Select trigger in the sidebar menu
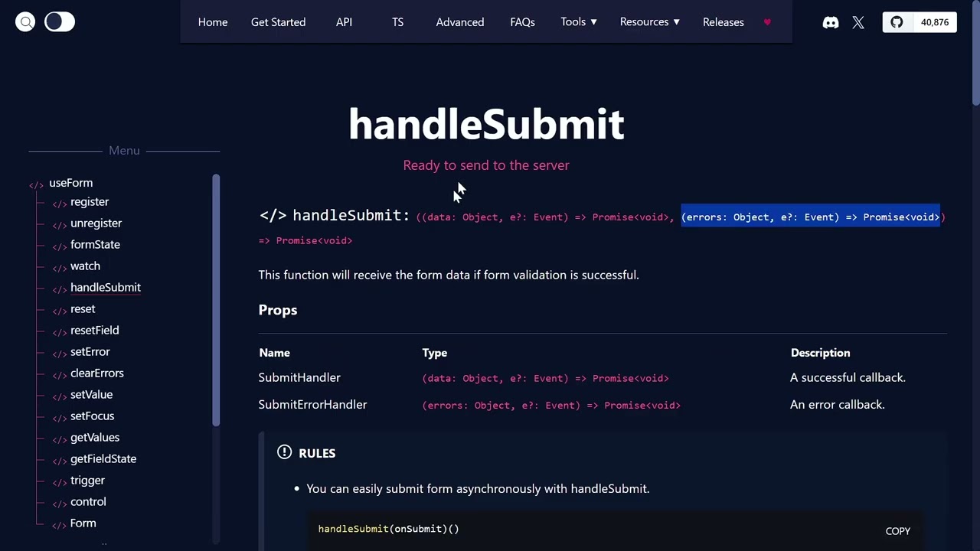 click(x=87, y=481)
